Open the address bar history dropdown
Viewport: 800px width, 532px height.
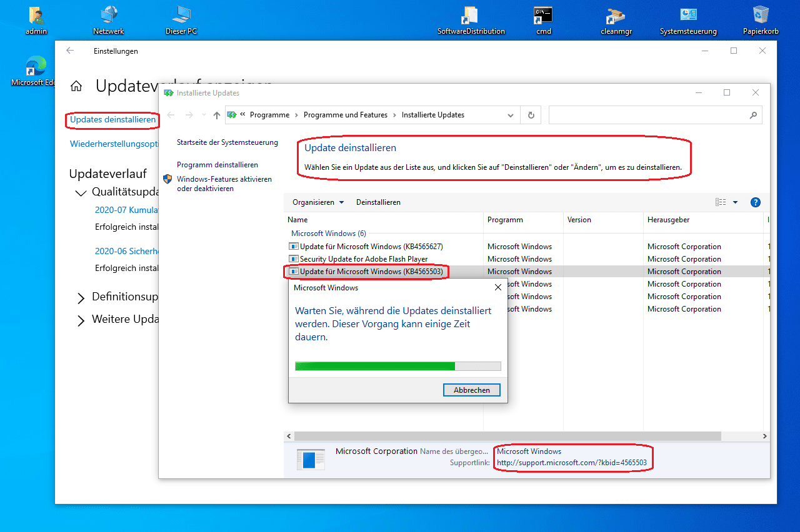(511, 115)
